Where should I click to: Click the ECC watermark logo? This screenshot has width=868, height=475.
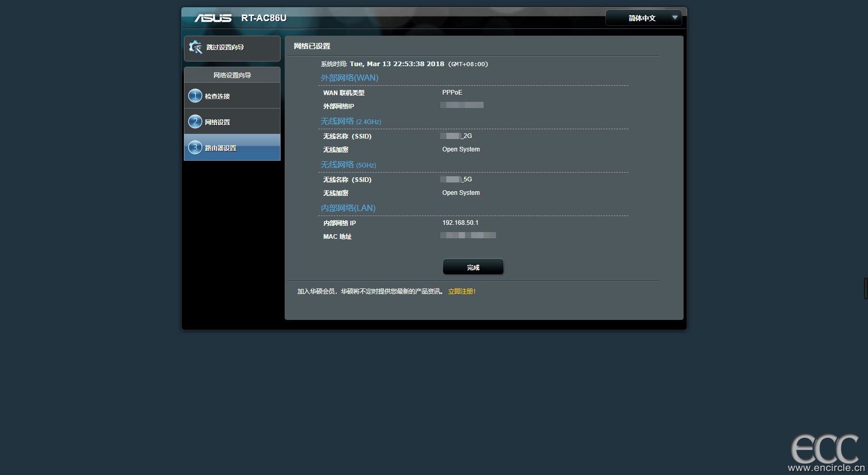(825, 449)
